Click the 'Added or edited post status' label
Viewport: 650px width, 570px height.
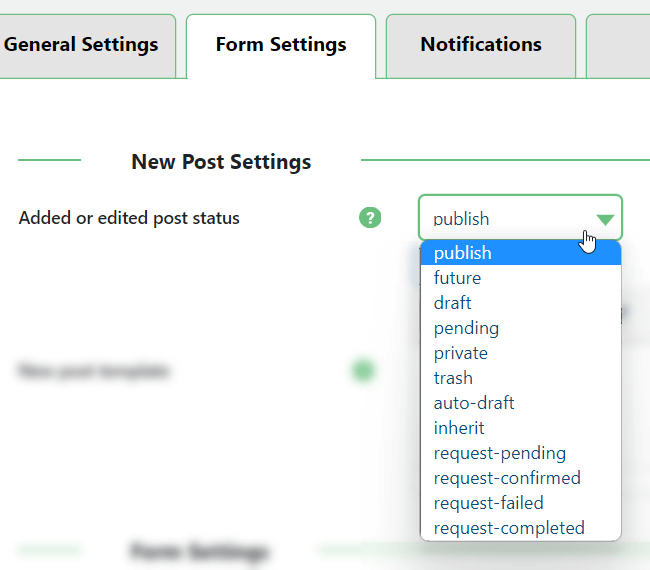coord(129,217)
